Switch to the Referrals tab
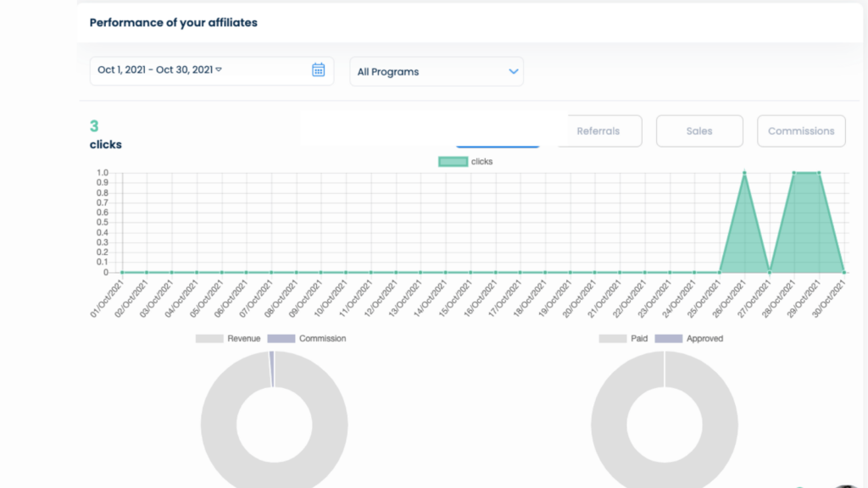Viewport: 868px width, 488px height. pos(598,131)
